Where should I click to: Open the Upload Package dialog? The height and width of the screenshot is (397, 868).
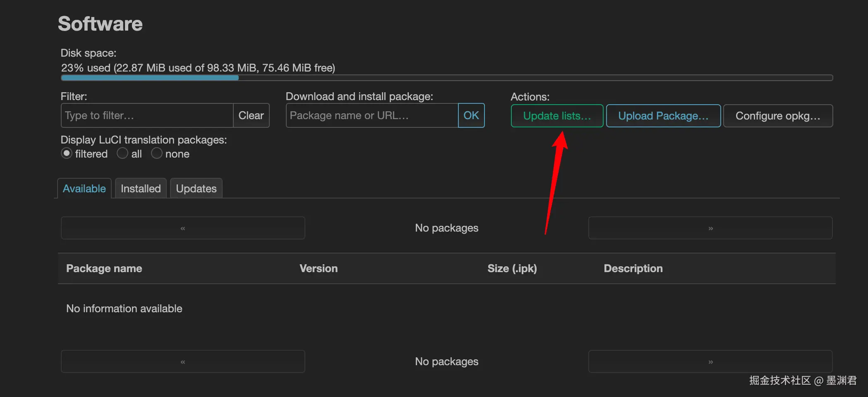click(x=663, y=116)
